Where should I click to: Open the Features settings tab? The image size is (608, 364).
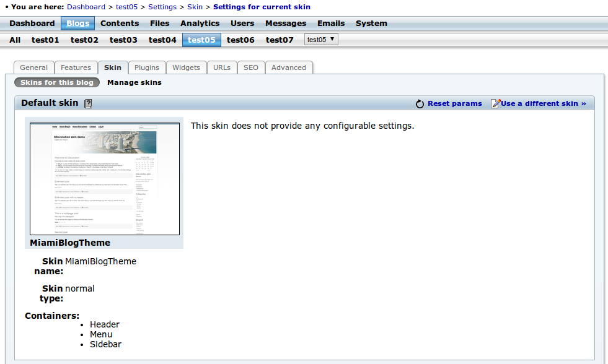point(76,67)
